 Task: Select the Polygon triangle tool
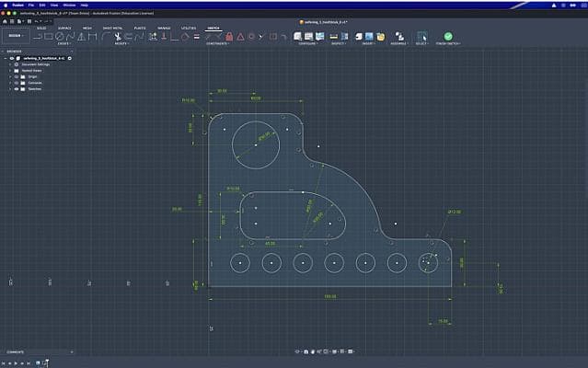pos(81,37)
